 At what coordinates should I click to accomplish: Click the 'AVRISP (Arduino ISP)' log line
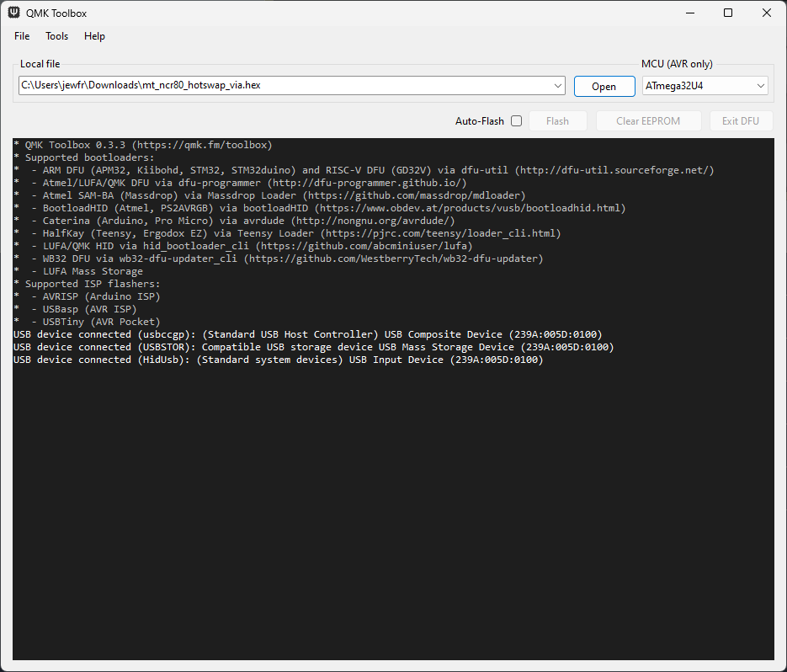click(87, 296)
